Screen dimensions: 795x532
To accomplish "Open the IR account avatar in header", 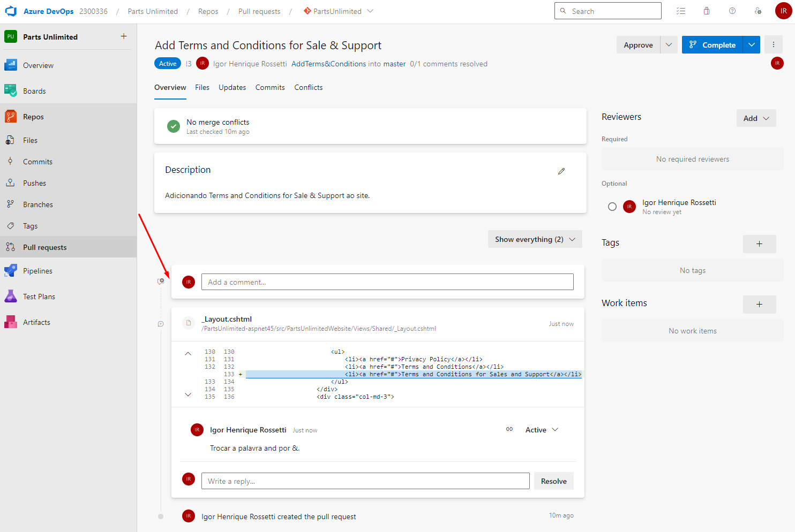I will 783,11.
